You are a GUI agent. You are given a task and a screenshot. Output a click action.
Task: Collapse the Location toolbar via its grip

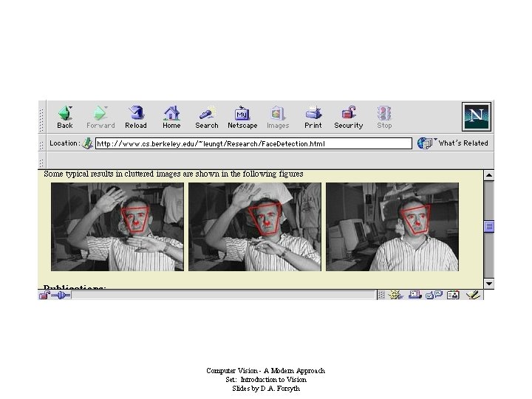(41, 146)
